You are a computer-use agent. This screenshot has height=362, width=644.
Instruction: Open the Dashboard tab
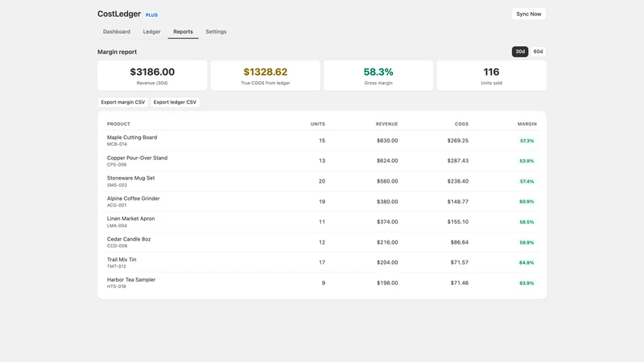117,31
